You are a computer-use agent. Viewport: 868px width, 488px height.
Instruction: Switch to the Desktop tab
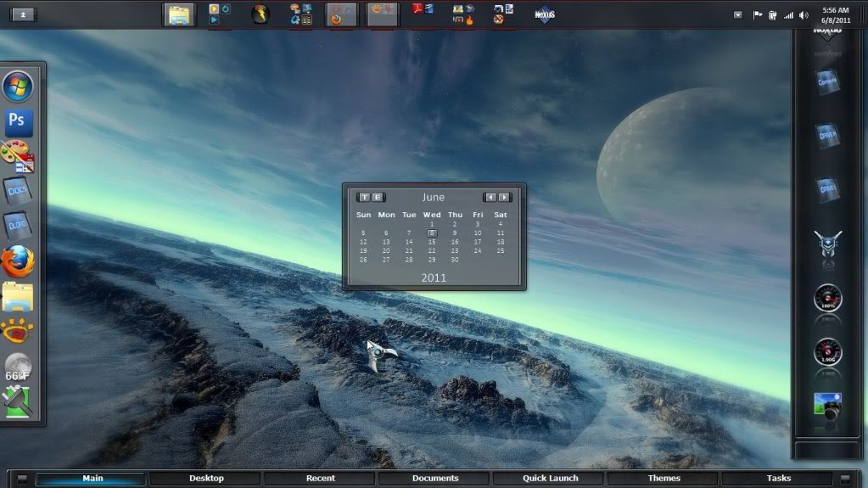tap(206, 479)
